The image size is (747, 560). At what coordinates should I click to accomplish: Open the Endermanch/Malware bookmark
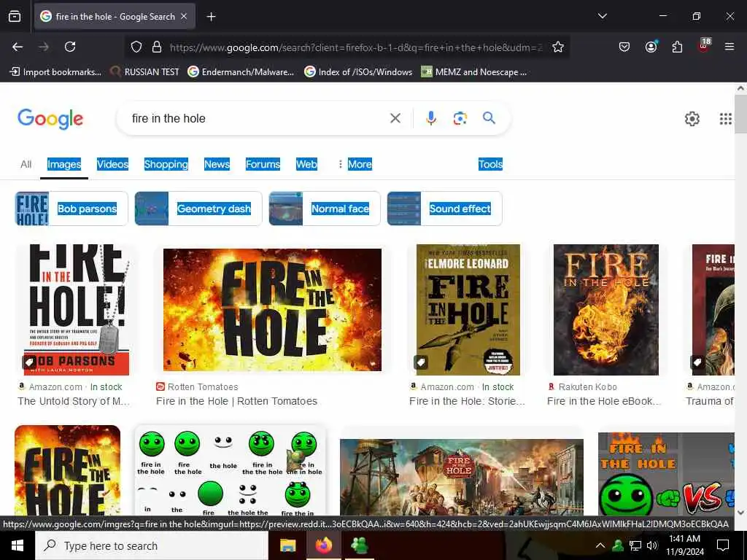pyautogui.click(x=241, y=72)
